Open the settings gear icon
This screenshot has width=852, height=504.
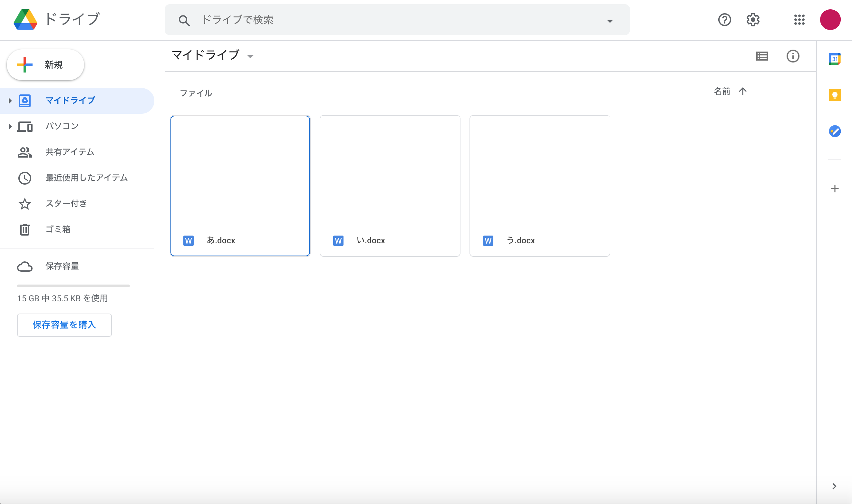click(753, 20)
